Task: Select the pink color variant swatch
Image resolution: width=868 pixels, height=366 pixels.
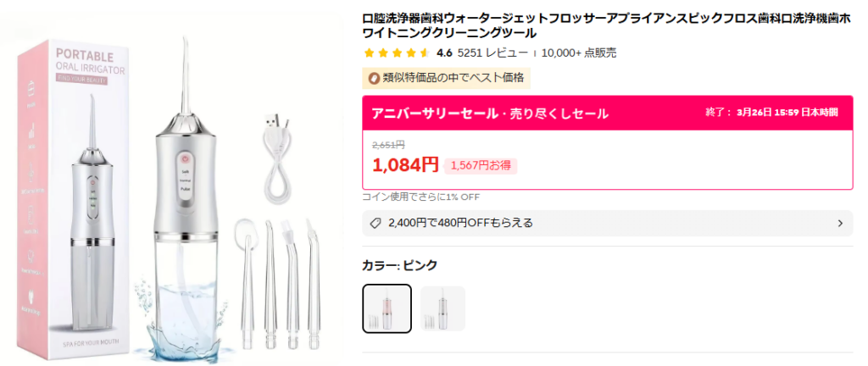Action: point(387,308)
